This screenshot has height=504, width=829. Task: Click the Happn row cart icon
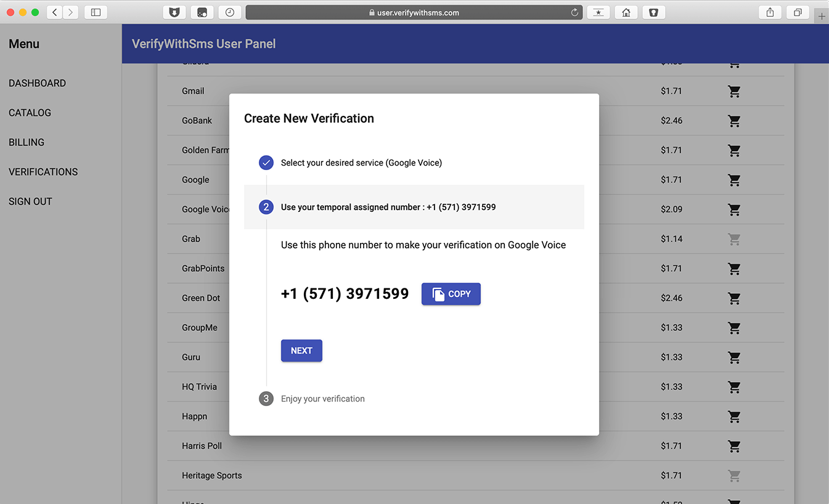[x=734, y=417]
